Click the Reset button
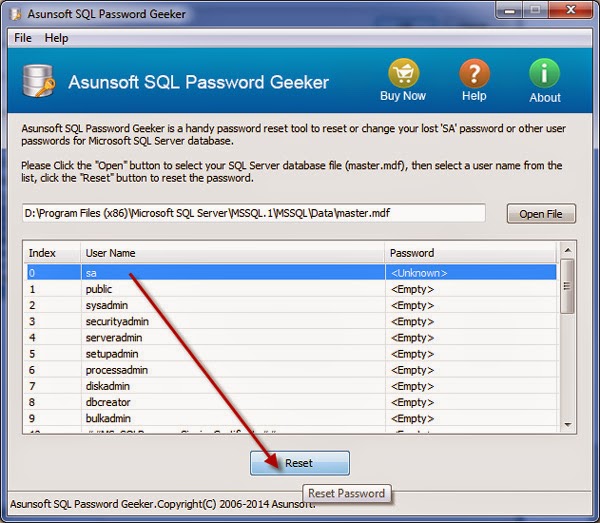 click(300, 463)
